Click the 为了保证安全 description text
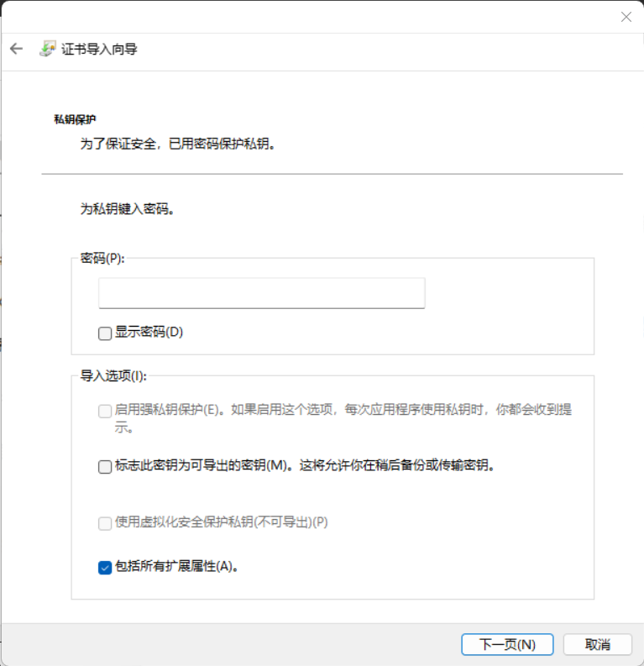The width and height of the screenshot is (644, 666). coord(178,144)
